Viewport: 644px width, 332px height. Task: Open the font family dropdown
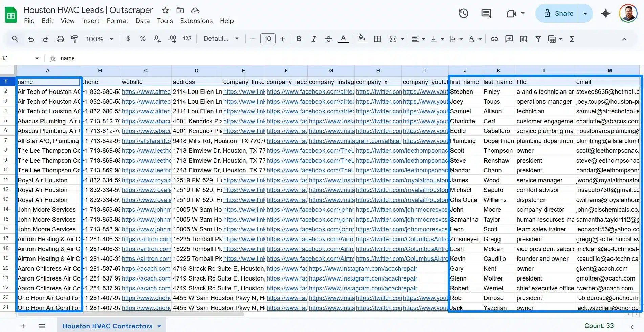[x=221, y=39]
